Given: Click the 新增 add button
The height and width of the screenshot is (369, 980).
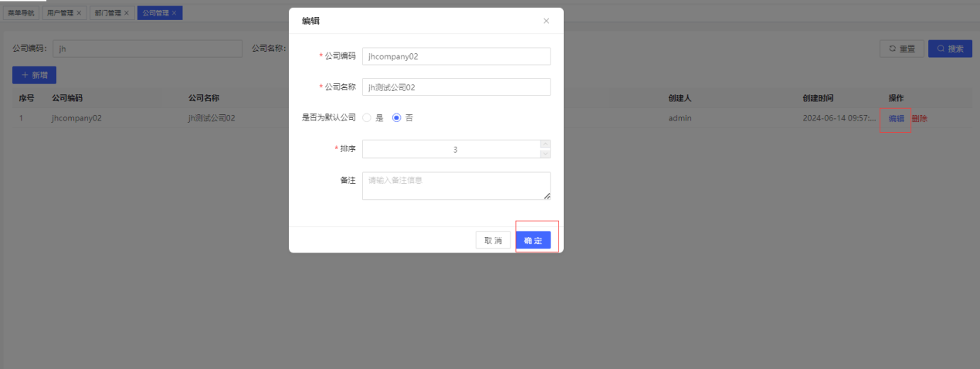Looking at the screenshot, I should pyautogui.click(x=34, y=76).
